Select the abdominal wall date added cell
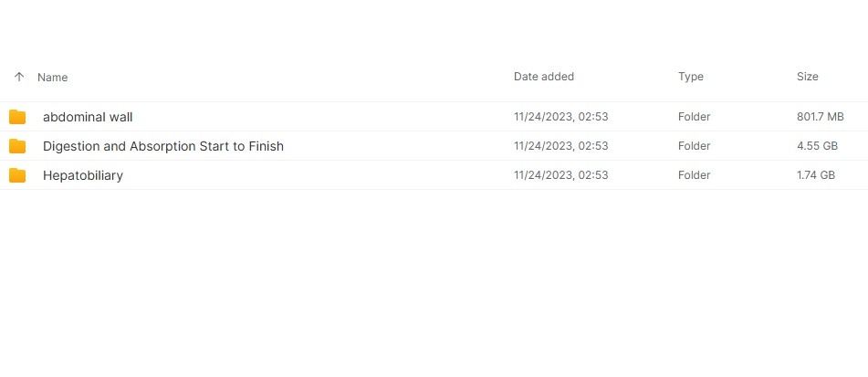The width and height of the screenshot is (868, 377). (560, 117)
